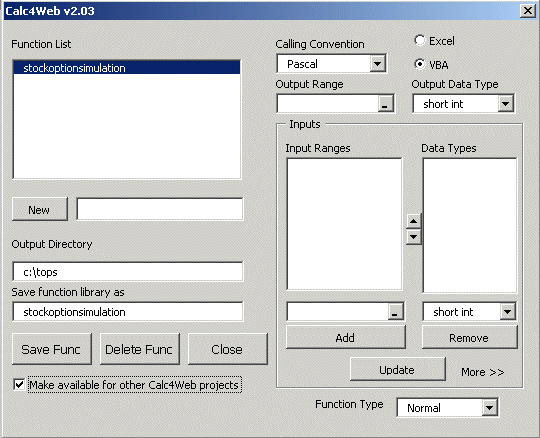
Task: Click the Output Range selector button
Action: tap(385, 104)
